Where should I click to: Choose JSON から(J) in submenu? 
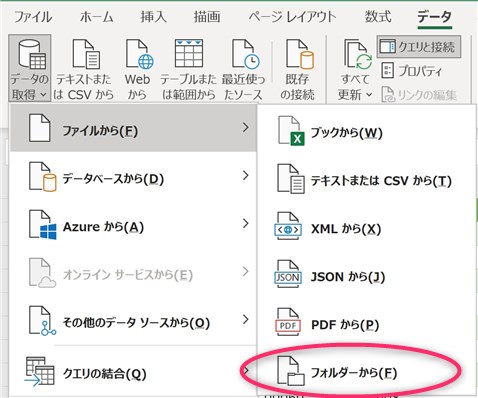[367, 275]
